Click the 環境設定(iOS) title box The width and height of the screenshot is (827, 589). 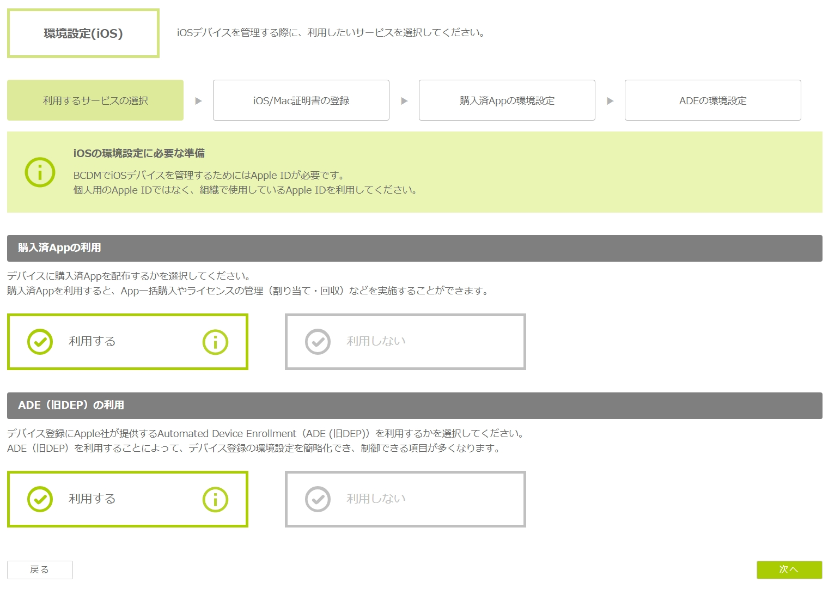pyautogui.click(x=83, y=33)
